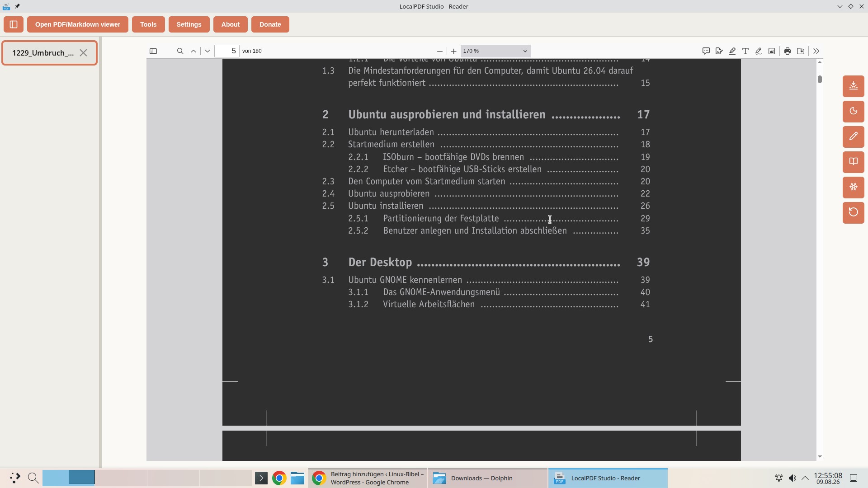
Task: Open TOC chapter 'Der Desktop'
Action: coord(380,263)
